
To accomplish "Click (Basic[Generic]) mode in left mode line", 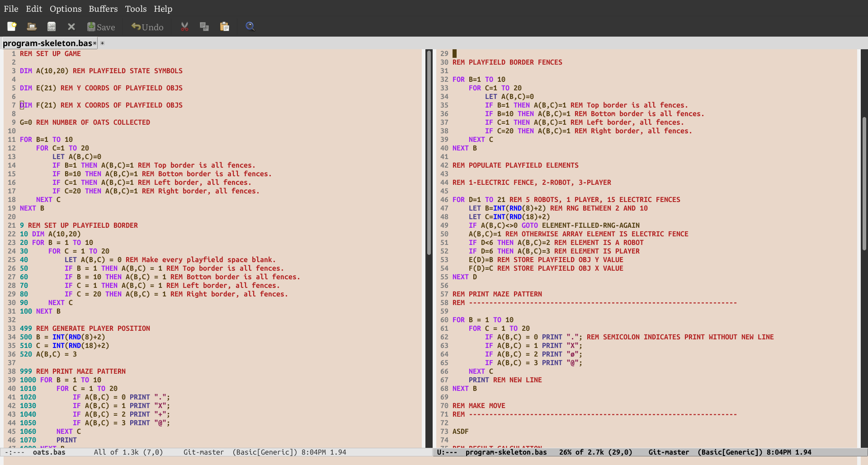I will pyautogui.click(x=265, y=452).
